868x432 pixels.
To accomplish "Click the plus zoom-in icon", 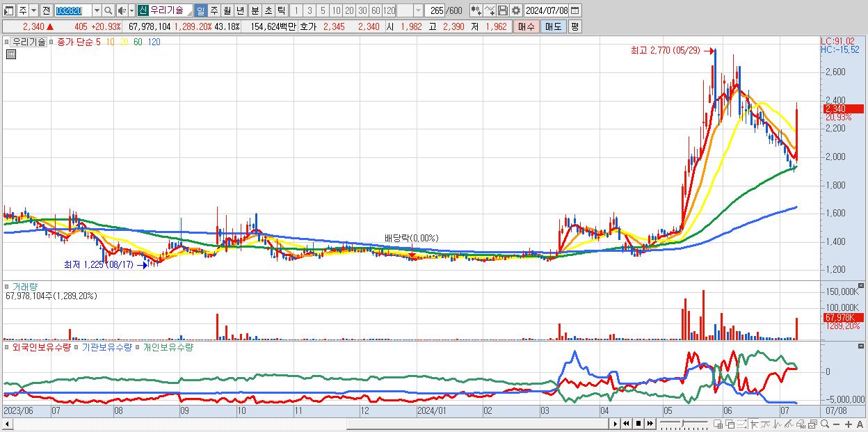I will (849, 424).
